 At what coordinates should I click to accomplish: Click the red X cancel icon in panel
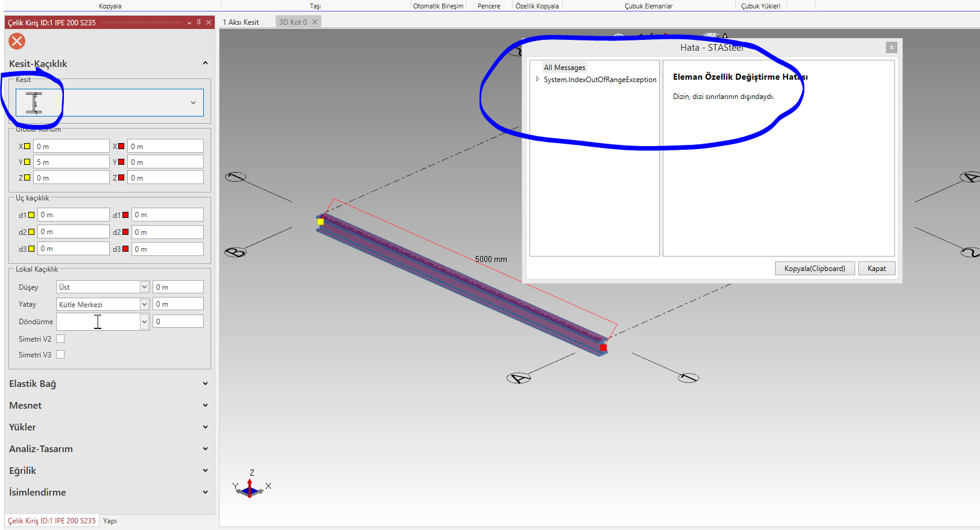pyautogui.click(x=17, y=41)
